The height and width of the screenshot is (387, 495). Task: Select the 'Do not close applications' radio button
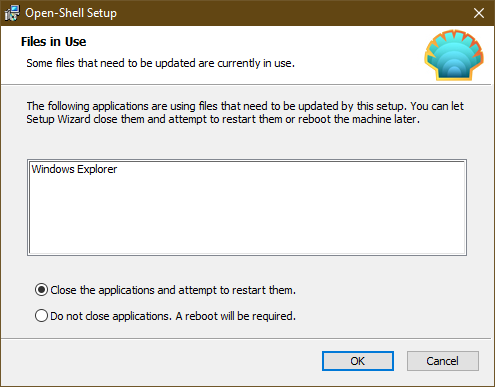point(41,316)
